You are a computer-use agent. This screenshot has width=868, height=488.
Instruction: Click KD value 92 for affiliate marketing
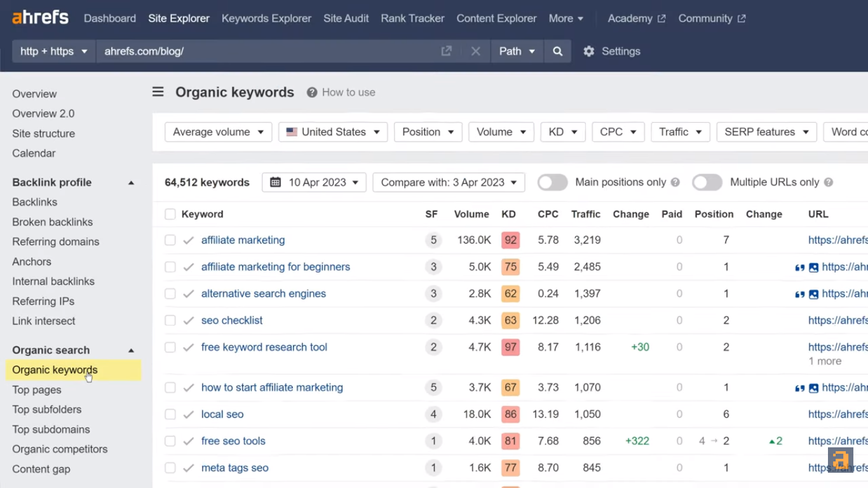(x=510, y=240)
